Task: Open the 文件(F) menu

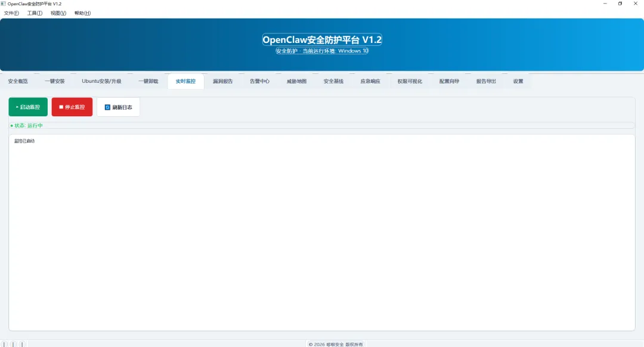Action: coord(11,13)
